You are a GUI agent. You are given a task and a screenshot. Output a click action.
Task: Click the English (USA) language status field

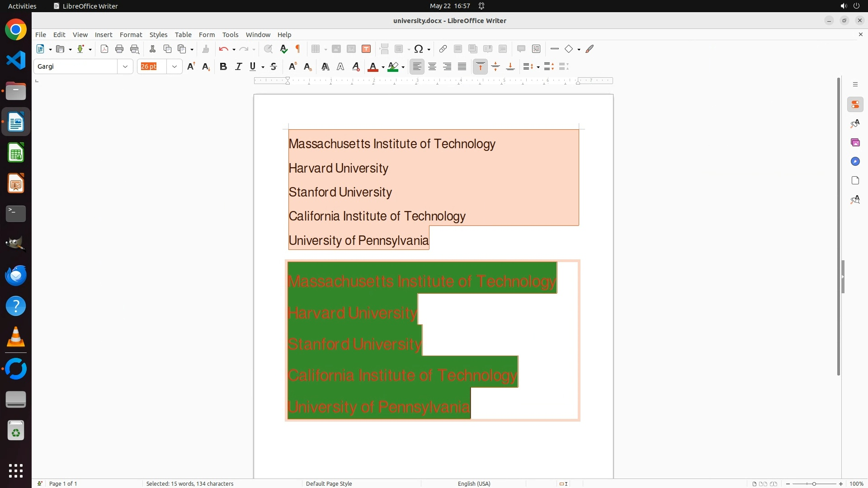[x=474, y=483]
